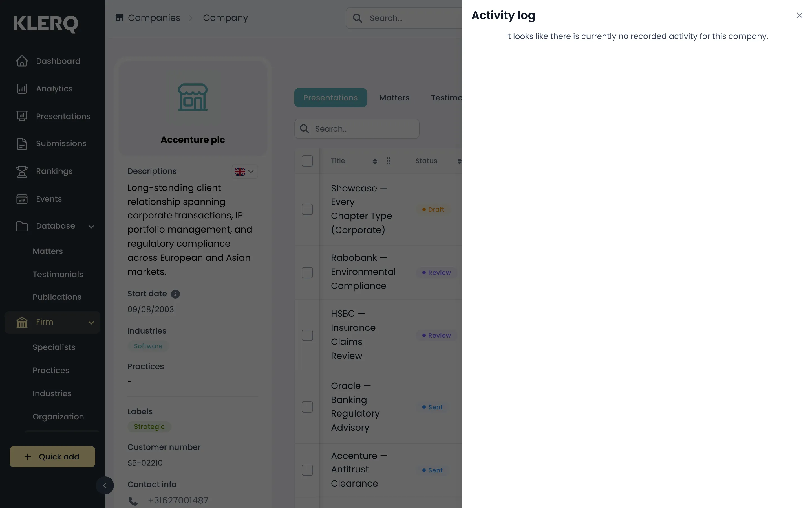Open Industries under Firm
This screenshot has width=812, height=508.
tap(52, 393)
